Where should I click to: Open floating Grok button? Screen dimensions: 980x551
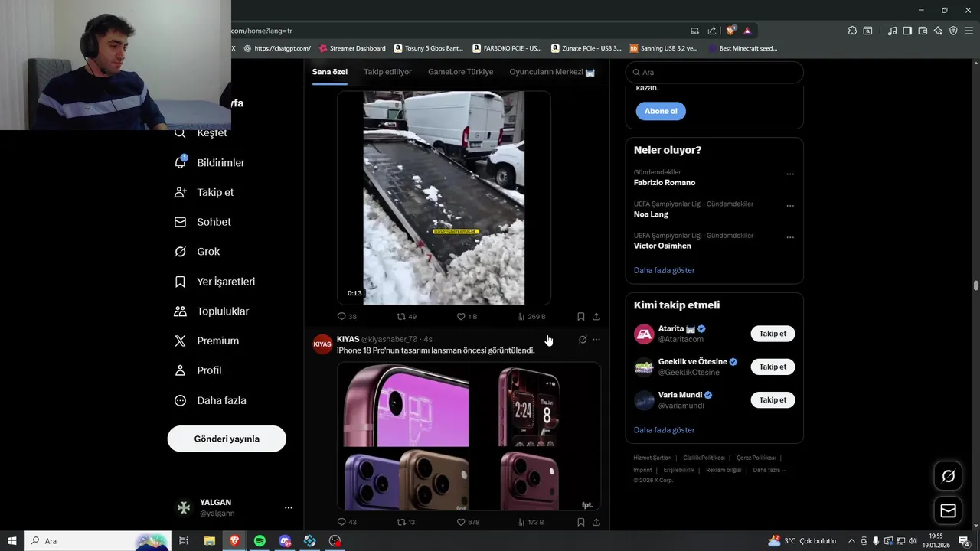949,476
